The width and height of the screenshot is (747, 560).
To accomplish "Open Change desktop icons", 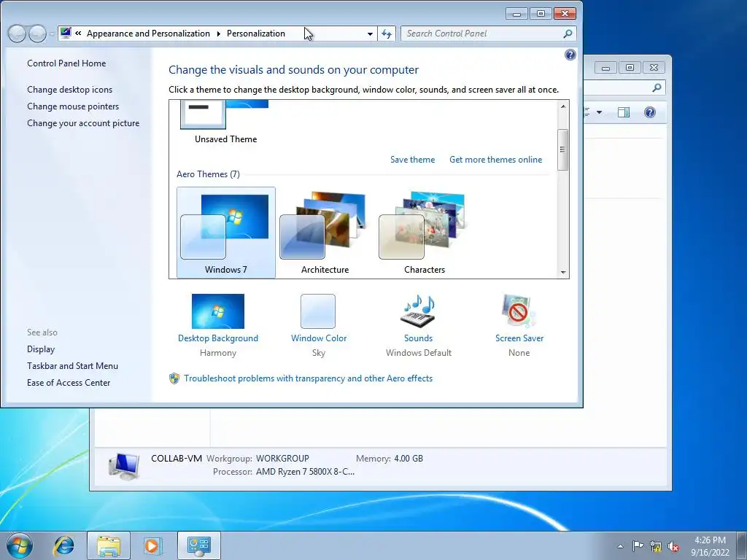I will (x=69, y=90).
